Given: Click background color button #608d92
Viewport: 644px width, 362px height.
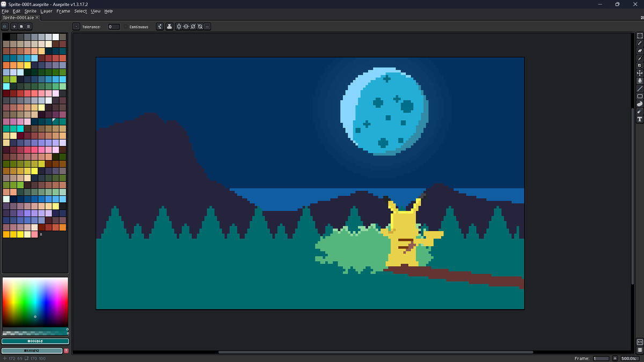Looking at the screenshot, I should click(x=32, y=351).
